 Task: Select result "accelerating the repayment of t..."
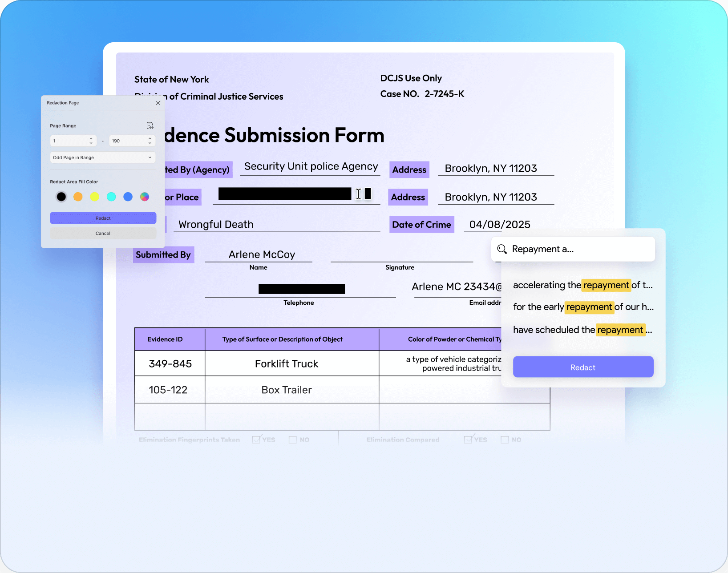click(x=583, y=285)
